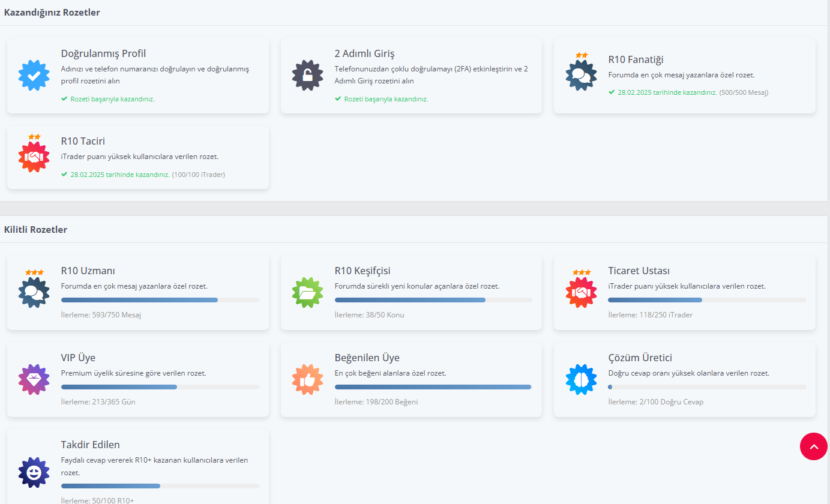Select the Çözüm Üretici brain badge icon
830x504 pixels.
(581, 379)
